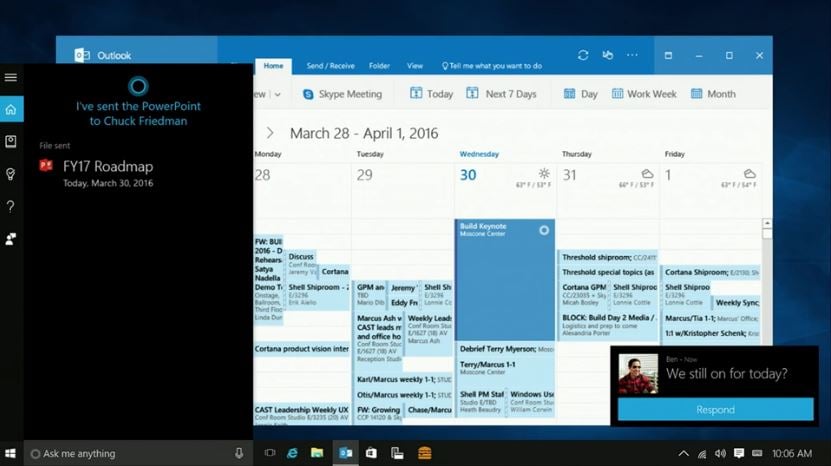The image size is (831, 466).
Task: Open Cortana hamburger menu
Action: pos(11,77)
